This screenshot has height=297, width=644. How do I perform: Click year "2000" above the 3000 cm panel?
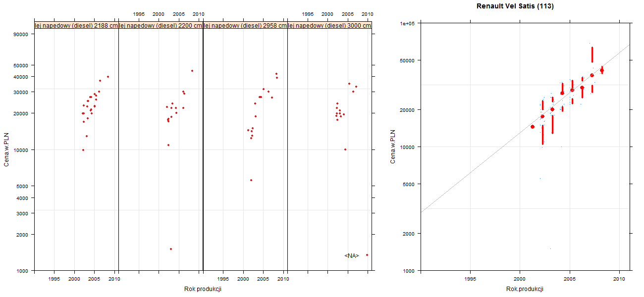tap(327, 14)
